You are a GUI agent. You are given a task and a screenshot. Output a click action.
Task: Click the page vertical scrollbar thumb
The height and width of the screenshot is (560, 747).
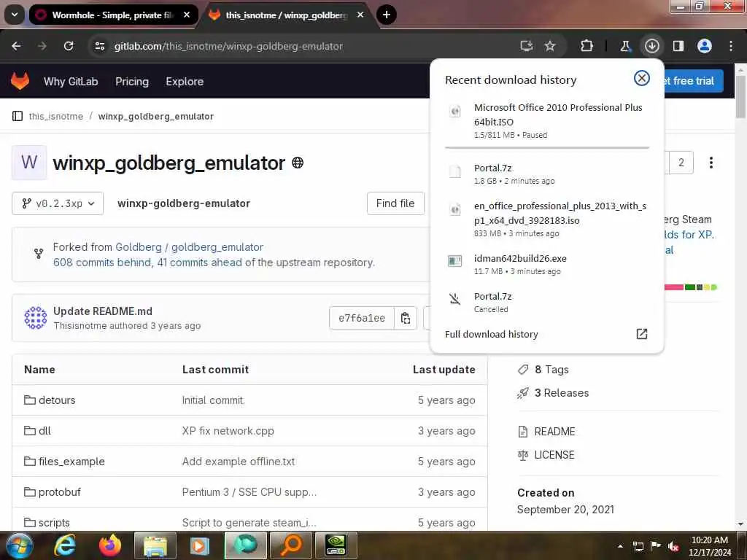[740, 97]
